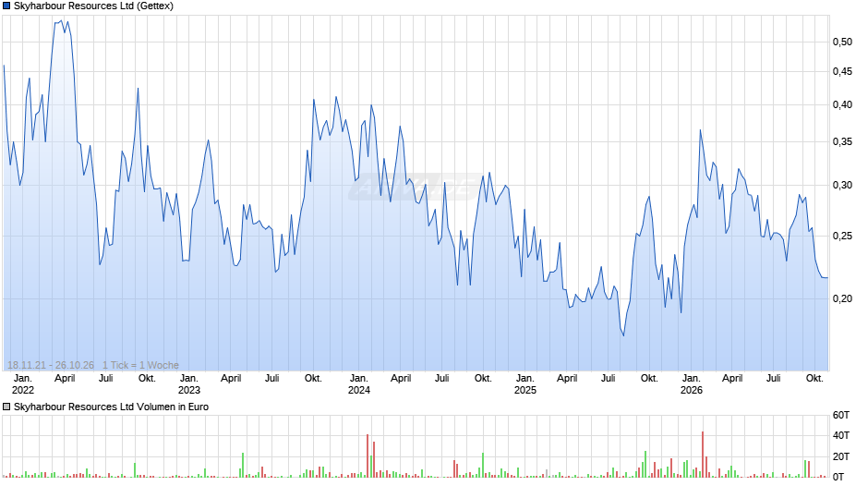The height and width of the screenshot is (486, 868).
Task: Click the '1 Tick = 1 Woche' label
Action: (x=140, y=365)
